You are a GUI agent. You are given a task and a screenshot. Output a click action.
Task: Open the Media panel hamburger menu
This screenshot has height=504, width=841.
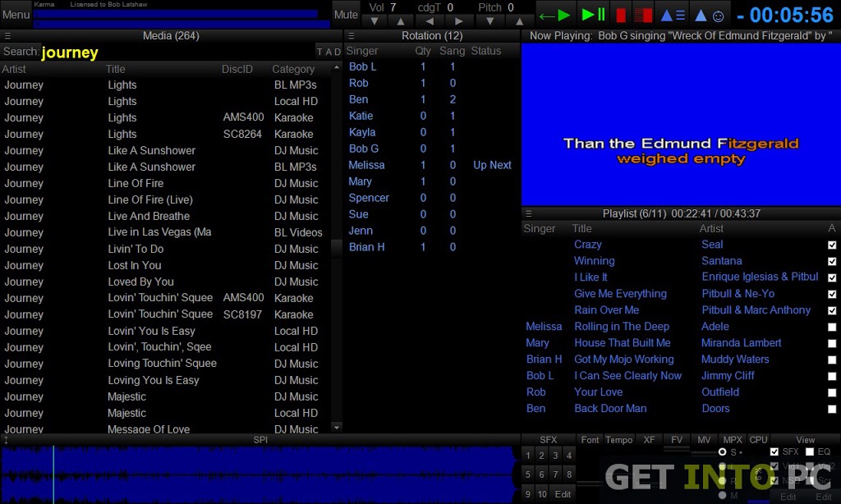7,36
